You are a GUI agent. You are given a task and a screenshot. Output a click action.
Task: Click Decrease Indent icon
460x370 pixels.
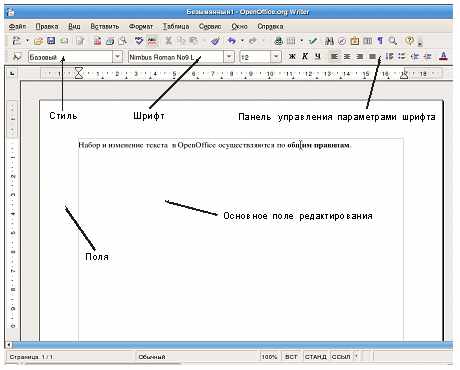[x=414, y=57]
